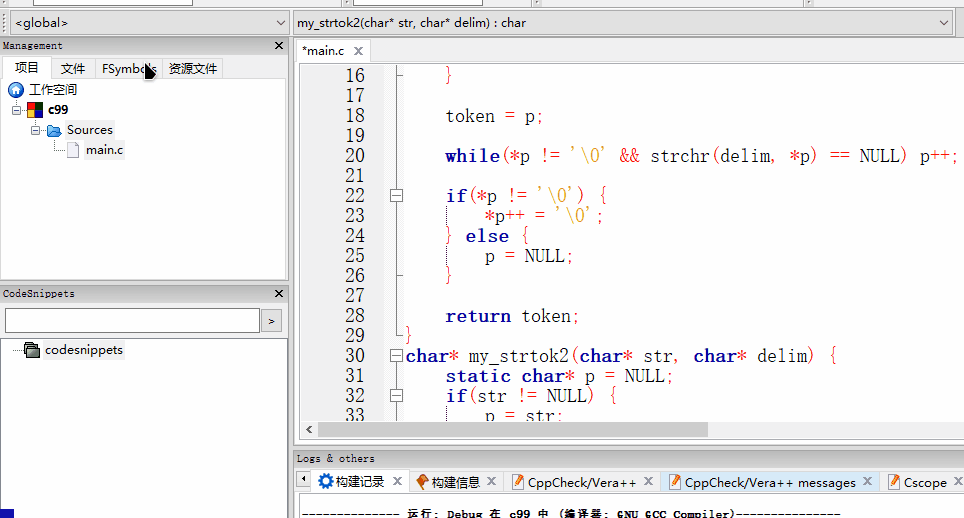
Task: Click the toolbar drag handle beside <global>
Action: coord(4,23)
